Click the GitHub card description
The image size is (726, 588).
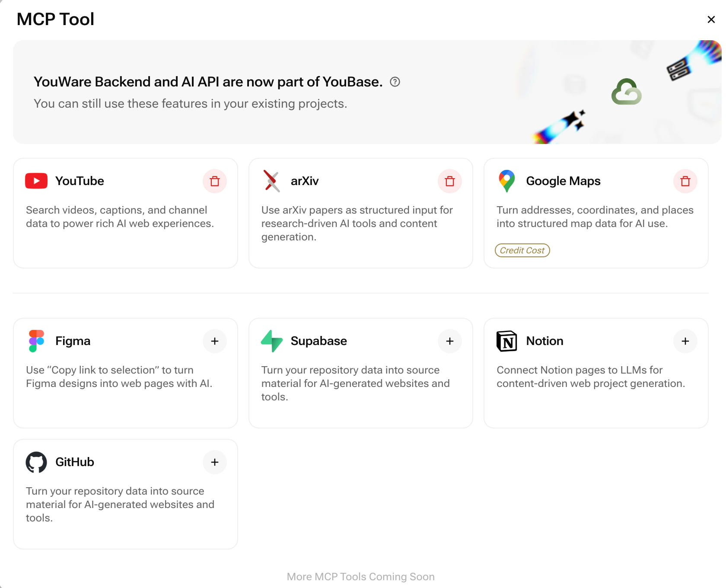pos(120,505)
